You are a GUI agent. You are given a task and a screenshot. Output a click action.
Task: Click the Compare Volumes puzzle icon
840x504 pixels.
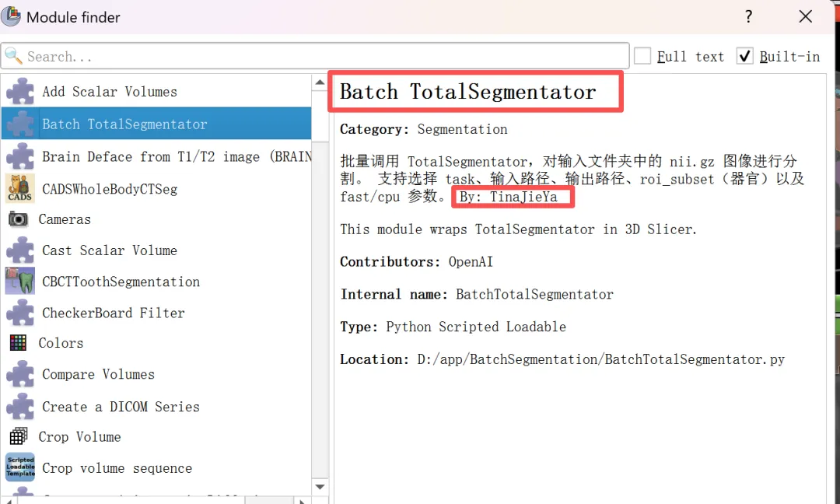[x=19, y=374]
